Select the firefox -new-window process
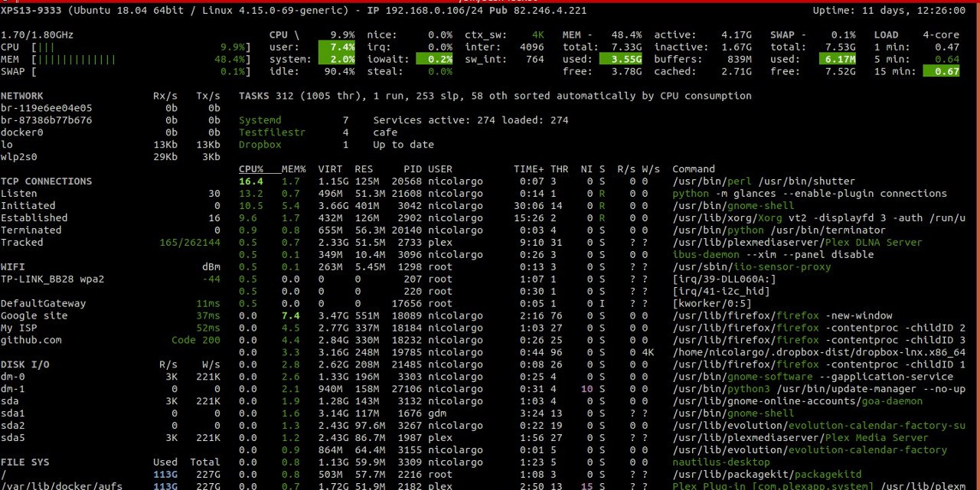The height and width of the screenshot is (490, 980). pos(782,316)
